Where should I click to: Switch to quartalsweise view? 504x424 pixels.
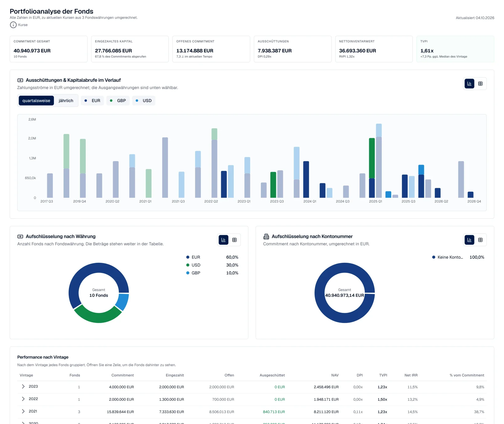[36, 101]
